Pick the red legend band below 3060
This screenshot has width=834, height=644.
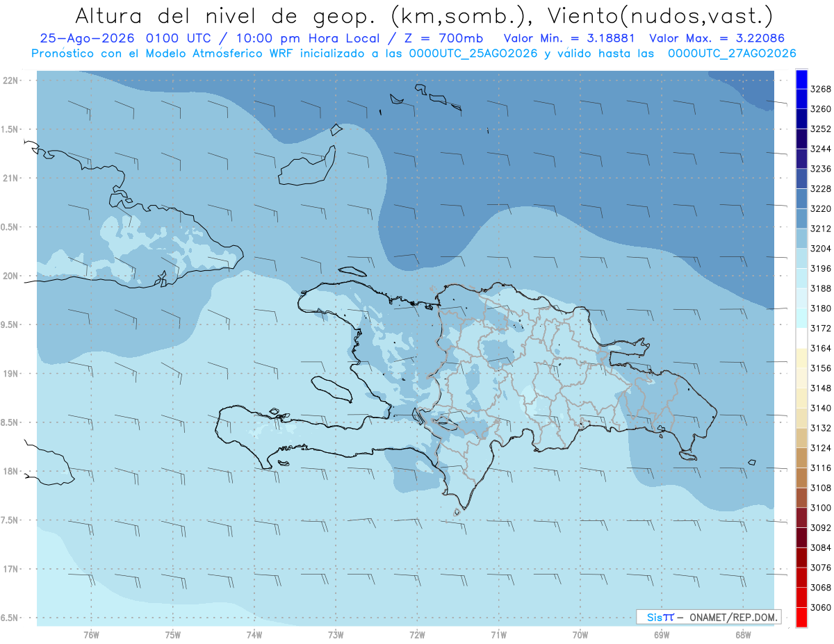801,617
